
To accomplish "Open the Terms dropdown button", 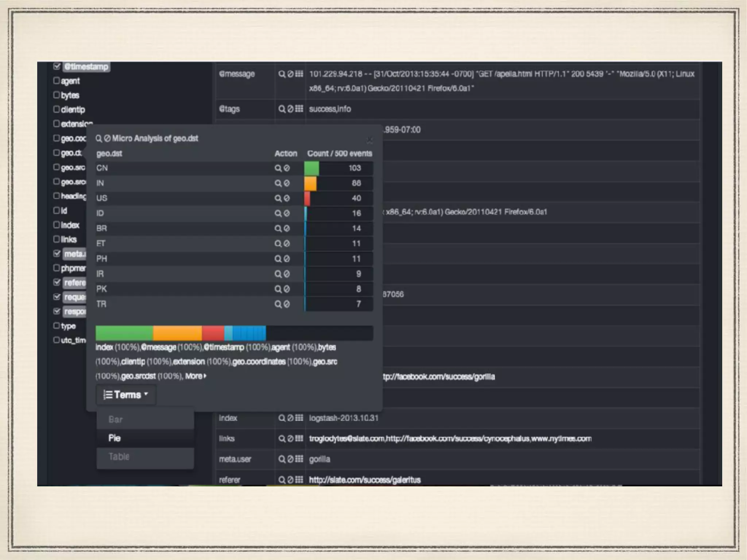I will point(126,395).
